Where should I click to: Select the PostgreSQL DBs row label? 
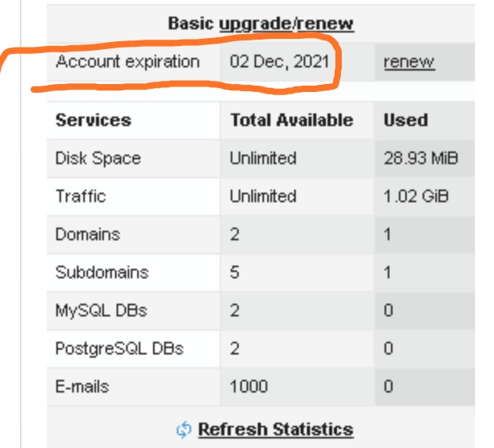coord(119,348)
